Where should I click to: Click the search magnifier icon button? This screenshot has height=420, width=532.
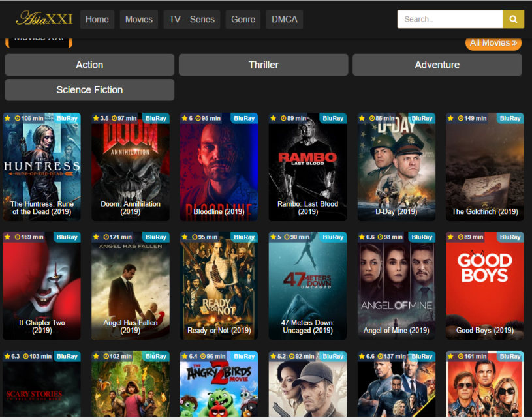[x=513, y=20]
